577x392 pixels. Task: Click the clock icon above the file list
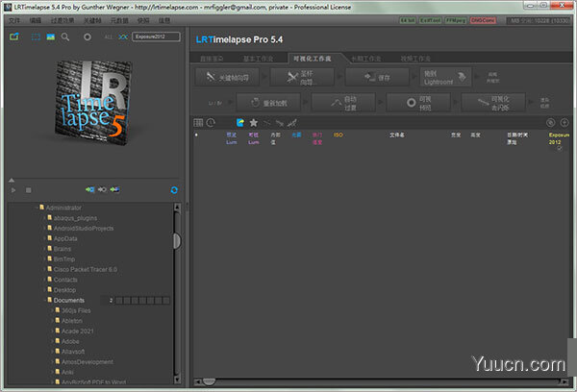pyautogui.click(x=211, y=123)
